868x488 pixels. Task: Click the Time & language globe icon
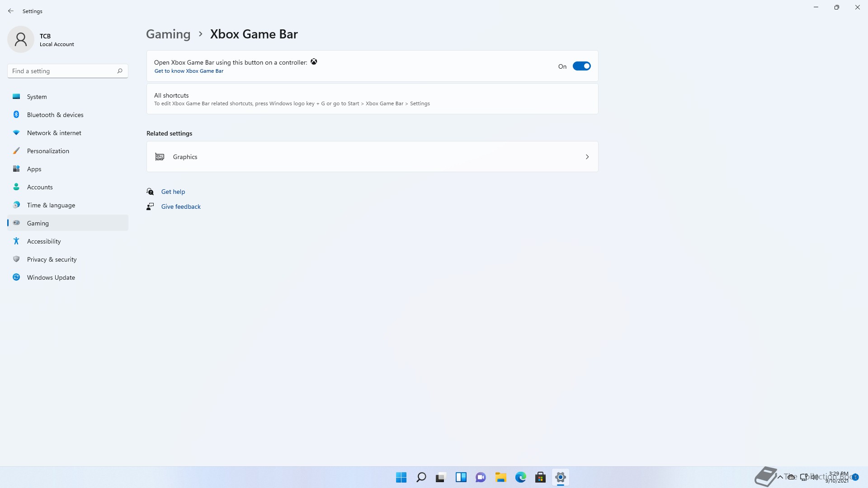pyautogui.click(x=16, y=205)
